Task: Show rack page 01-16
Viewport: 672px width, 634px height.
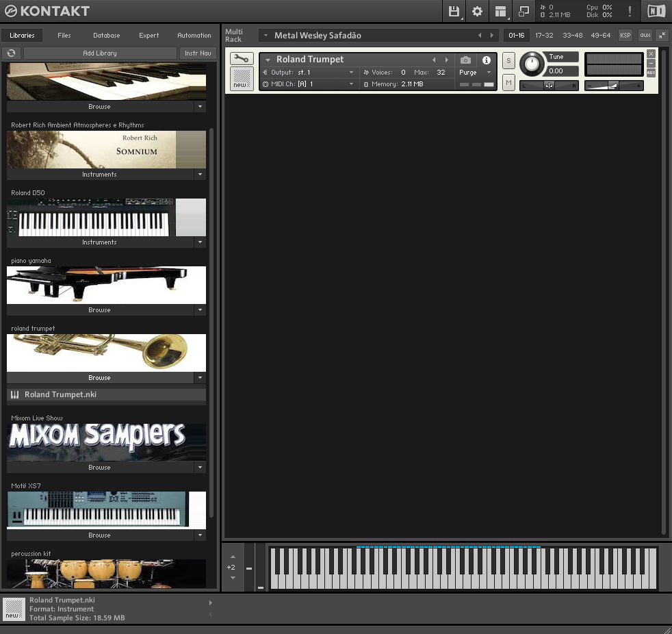Action: 517,35
